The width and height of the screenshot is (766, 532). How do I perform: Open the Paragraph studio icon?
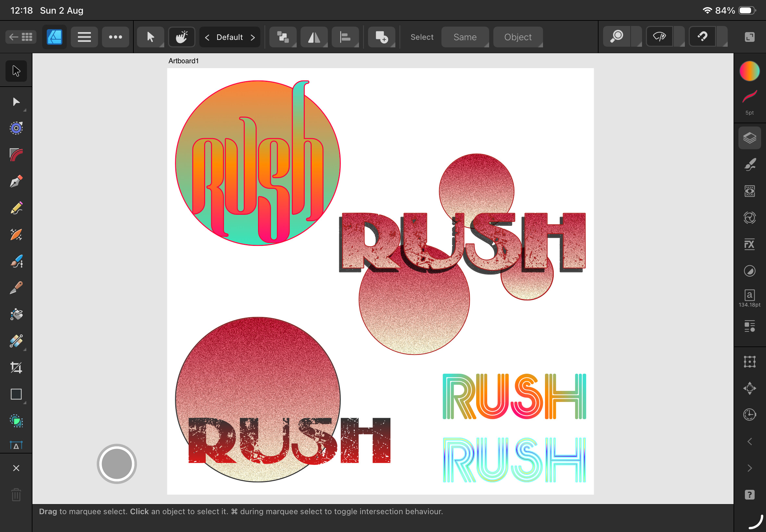click(749, 326)
